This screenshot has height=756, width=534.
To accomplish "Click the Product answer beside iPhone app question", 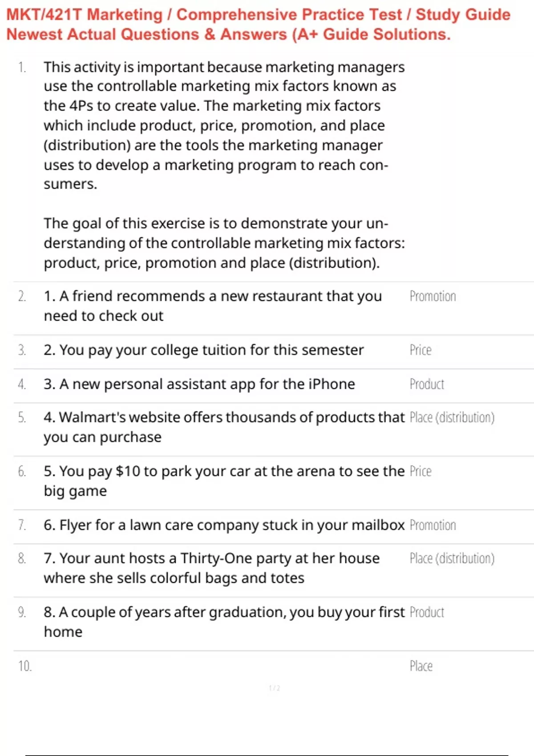I will (x=427, y=384).
